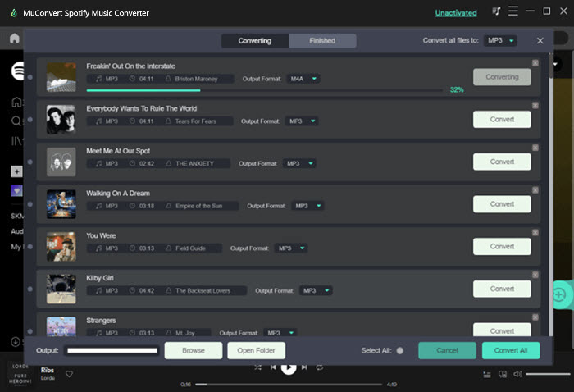Click the home icon in top-left corner
The width and height of the screenshot is (574, 392).
(x=14, y=39)
